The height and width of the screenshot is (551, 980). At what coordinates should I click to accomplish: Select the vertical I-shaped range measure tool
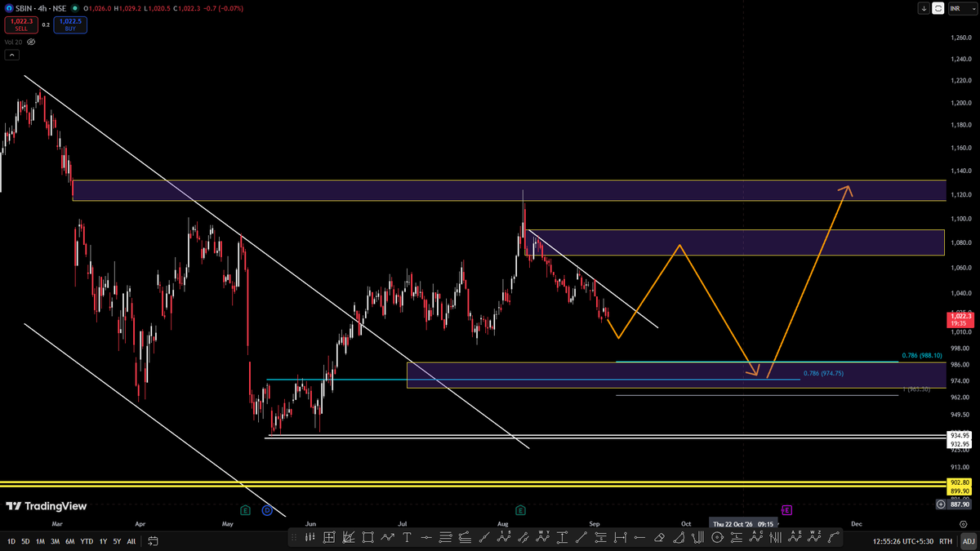pyautogui.click(x=563, y=537)
